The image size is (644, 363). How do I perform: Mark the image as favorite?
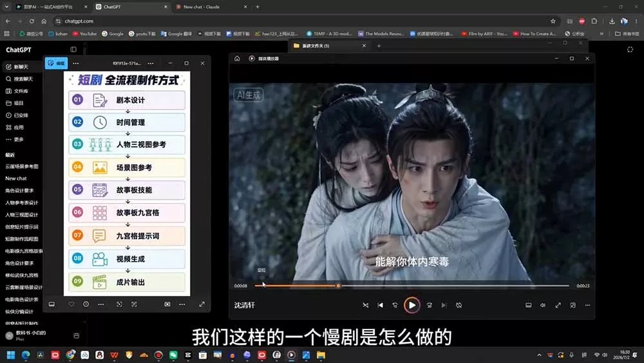tap(71, 304)
